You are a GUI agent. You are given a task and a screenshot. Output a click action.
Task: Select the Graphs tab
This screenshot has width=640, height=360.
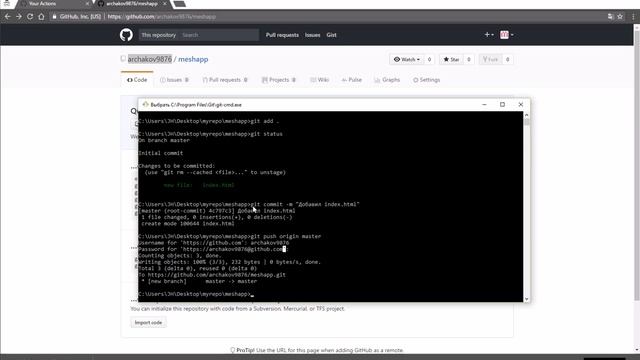point(387,80)
